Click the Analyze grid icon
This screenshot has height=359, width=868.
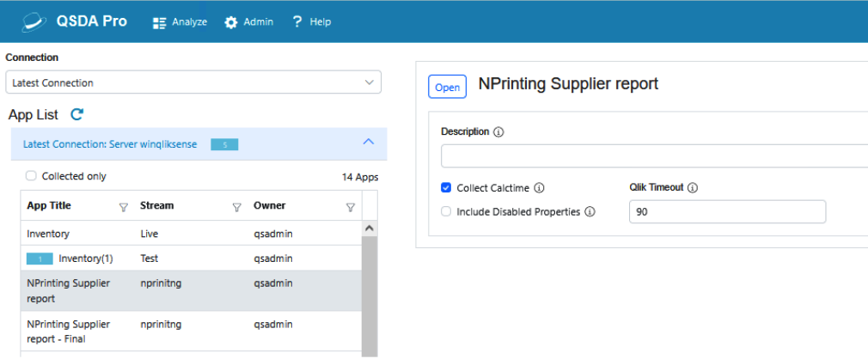160,22
